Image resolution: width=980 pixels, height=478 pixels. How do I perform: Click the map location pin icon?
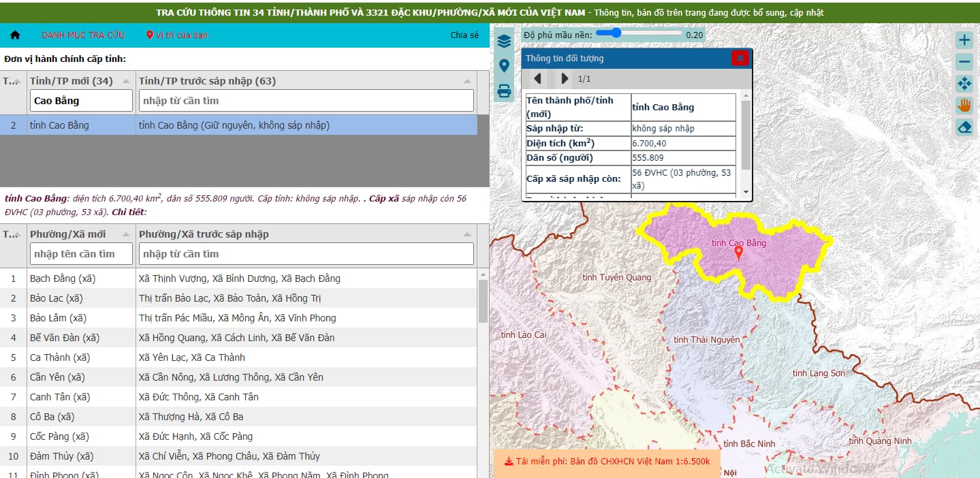coord(504,66)
